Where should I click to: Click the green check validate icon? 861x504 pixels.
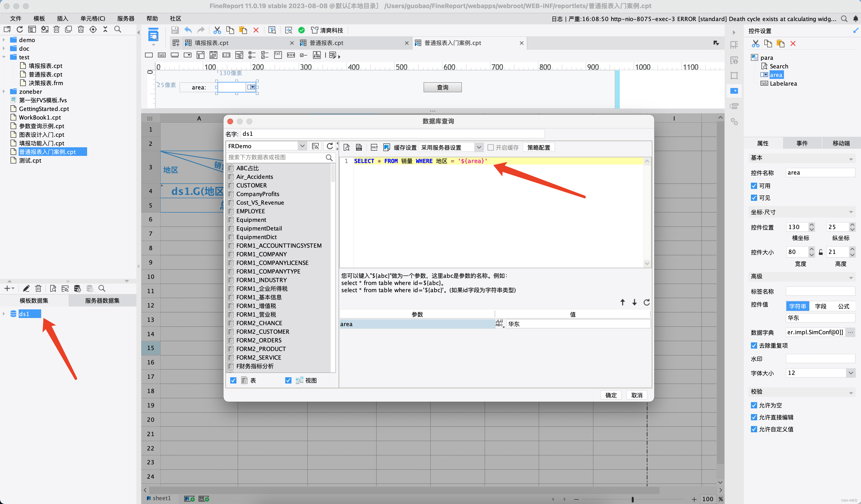tap(301, 30)
